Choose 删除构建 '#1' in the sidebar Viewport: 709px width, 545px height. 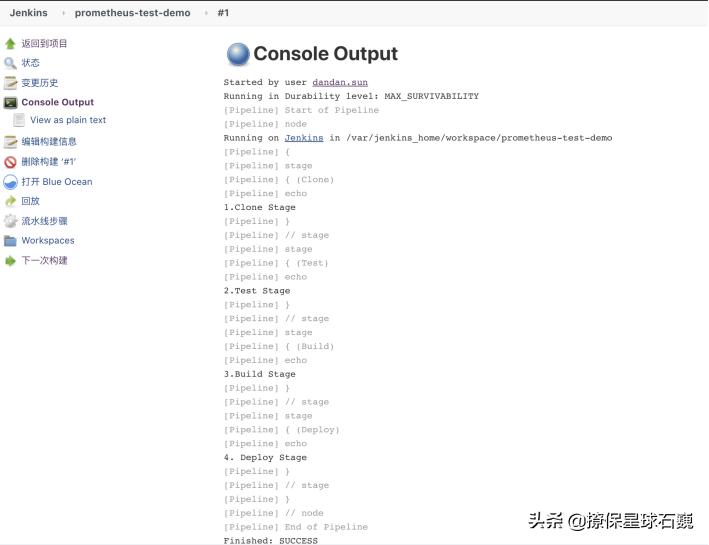[x=48, y=161]
